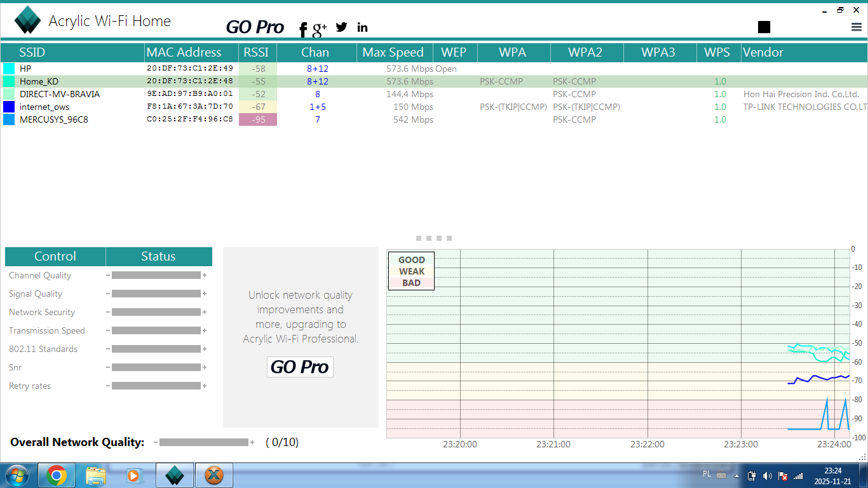The image size is (868, 488).
Task: Click the RSSI value -95
Action: pyautogui.click(x=258, y=119)
